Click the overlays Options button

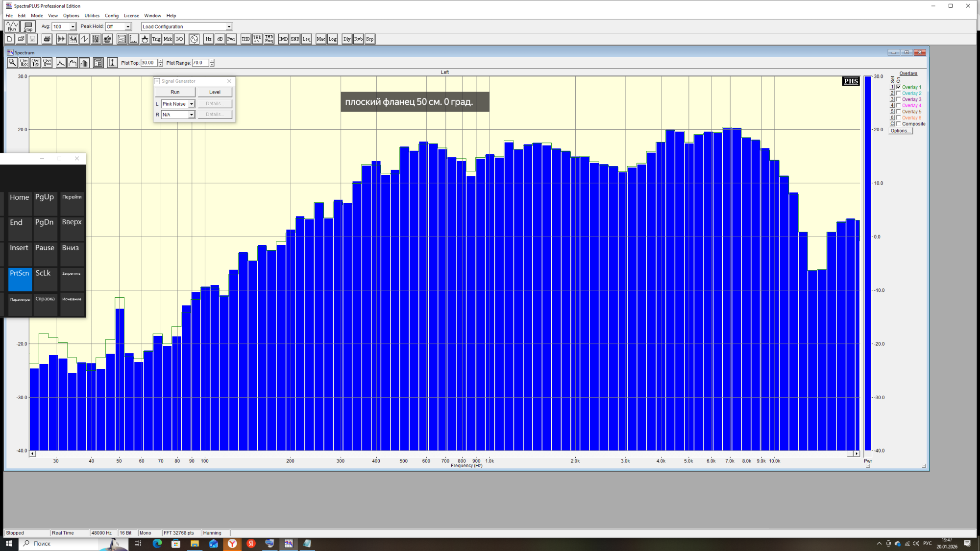900,131
